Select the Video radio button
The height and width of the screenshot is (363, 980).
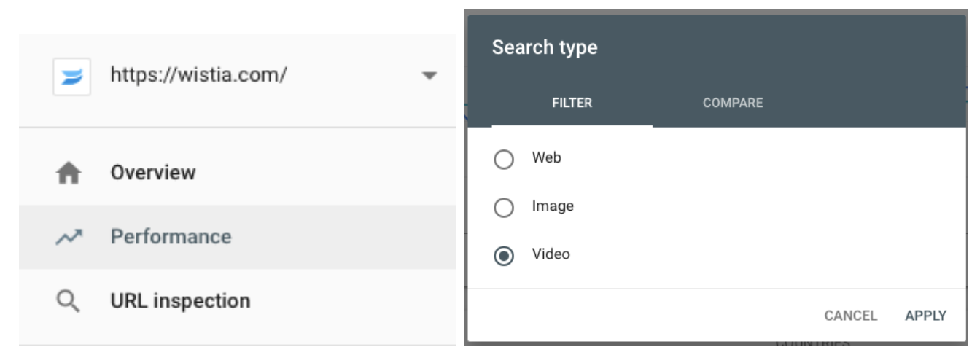(504, 257)
